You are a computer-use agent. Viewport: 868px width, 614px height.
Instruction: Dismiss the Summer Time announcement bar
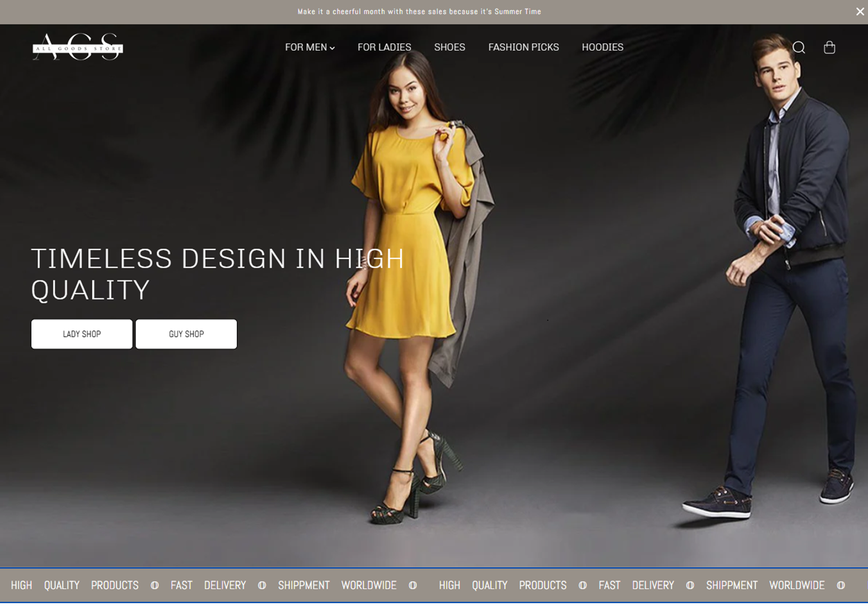click(x=860, y=12)
